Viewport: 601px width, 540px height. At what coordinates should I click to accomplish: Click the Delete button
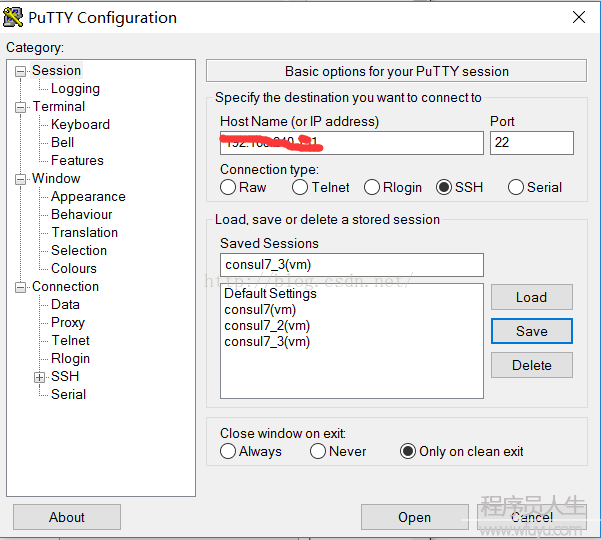(x=532, y=365)
